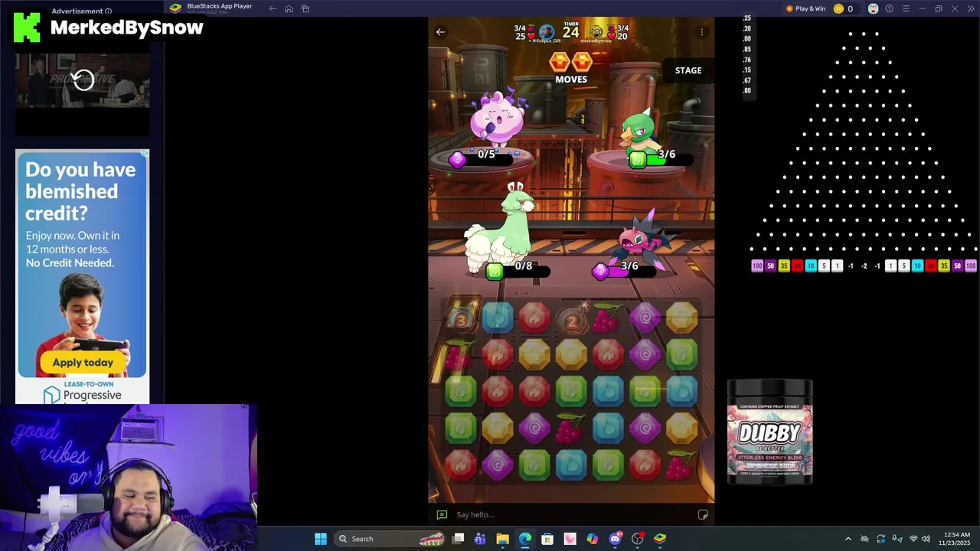The image size is (980, 551).
Task: Open the Play & Win rewards
Action: click(x=805, y=8)
